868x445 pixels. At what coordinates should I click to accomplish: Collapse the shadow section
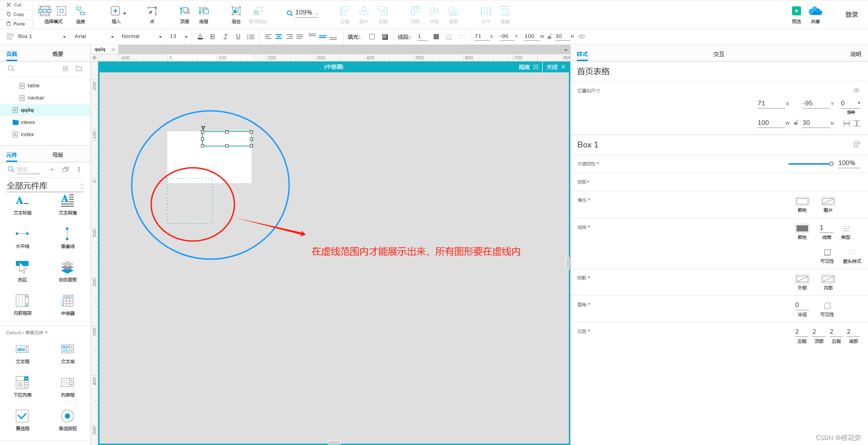pos(583,278)
